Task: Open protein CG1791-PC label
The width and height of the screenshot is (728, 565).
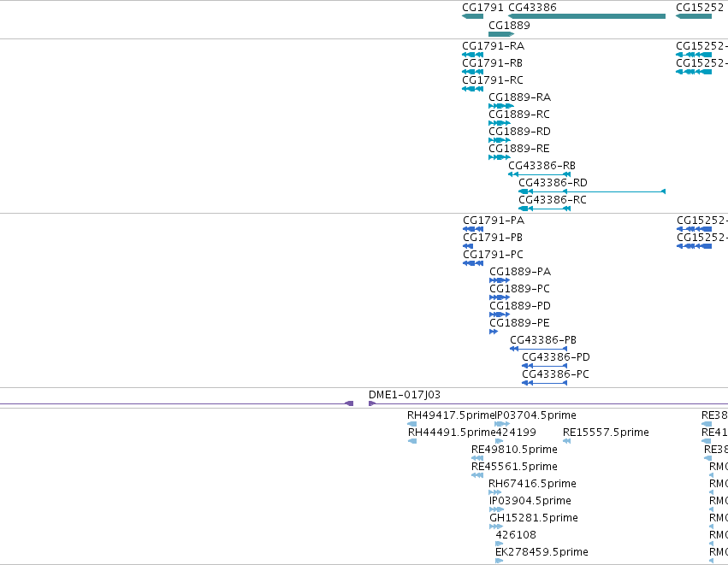Action: click(493, 255)
